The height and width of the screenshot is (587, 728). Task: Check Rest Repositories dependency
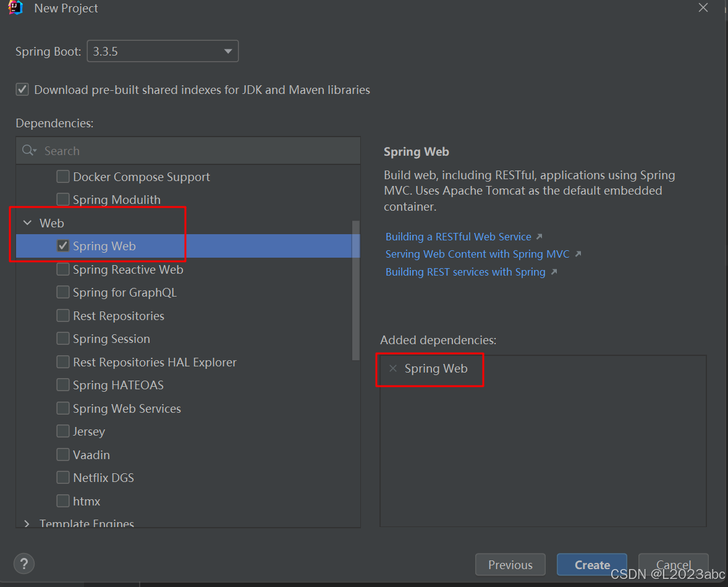[62, 316]
